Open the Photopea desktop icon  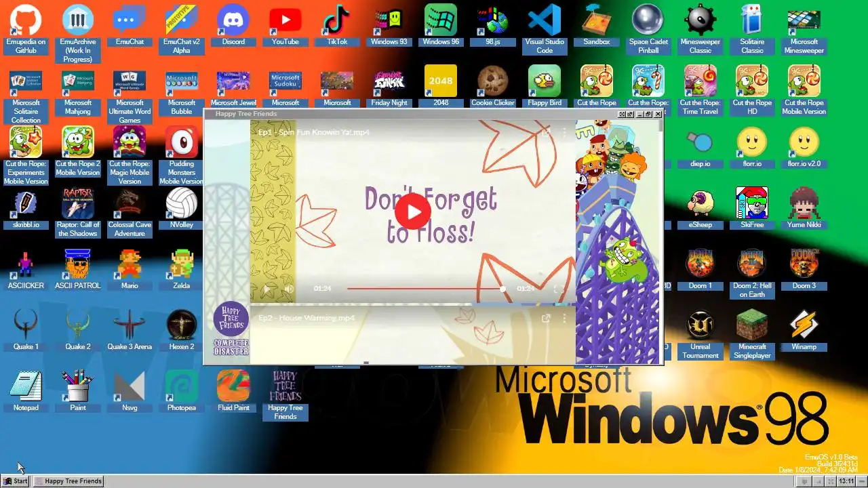[182, 391]
